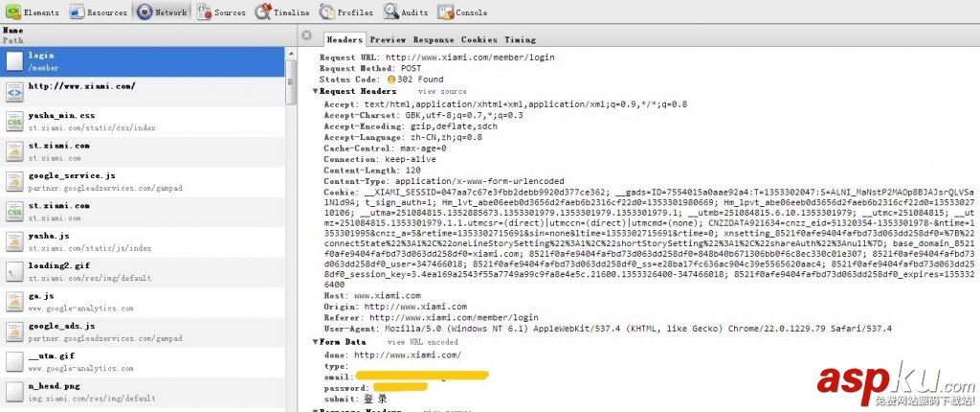Click the yasha.js file icon
This screenshot has height=412, width=980.
point(14,241)
